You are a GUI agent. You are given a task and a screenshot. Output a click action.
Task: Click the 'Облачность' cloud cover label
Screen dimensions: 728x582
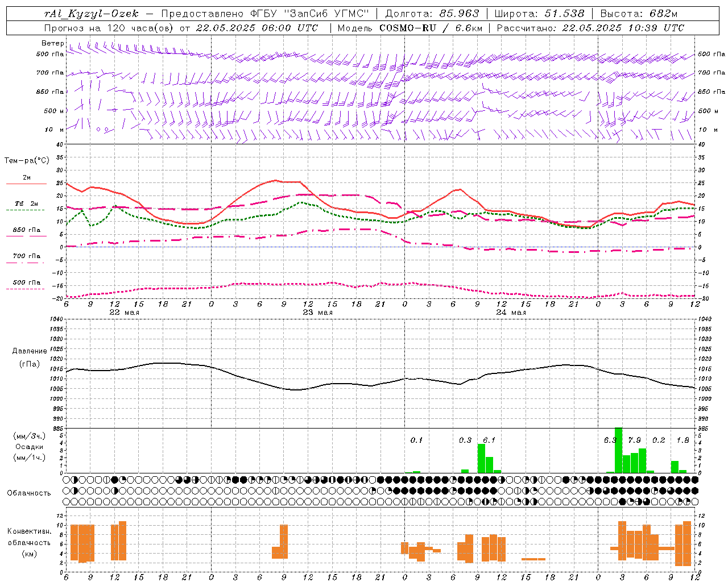coord(29,493)
